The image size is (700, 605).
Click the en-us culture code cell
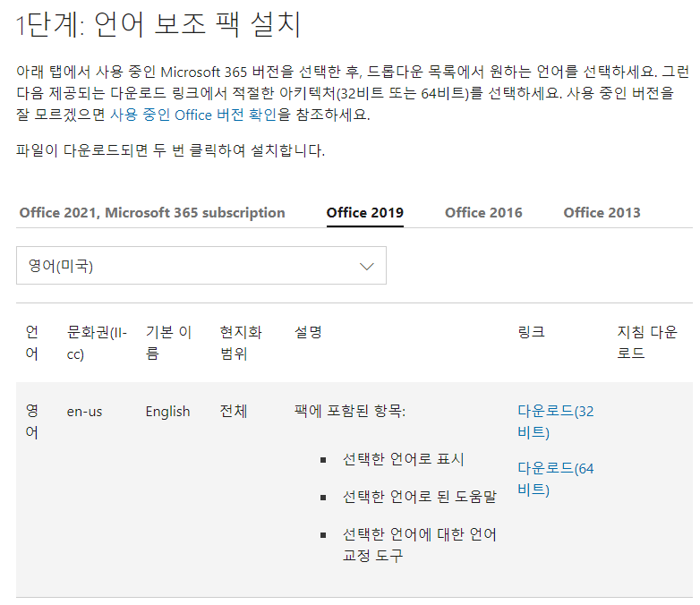point(84,411)
